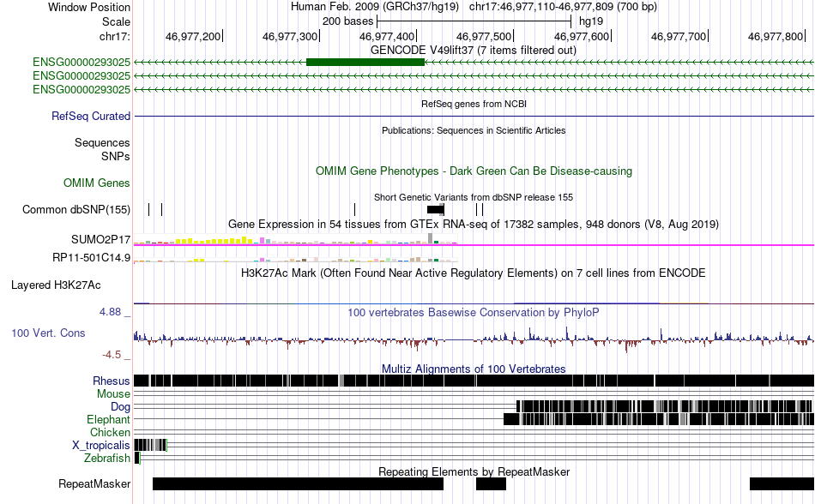Viewport: 815px width, 504px height.
Task: Open Short Genetic Variants from dbSNP title
Action: click(474, 197)
